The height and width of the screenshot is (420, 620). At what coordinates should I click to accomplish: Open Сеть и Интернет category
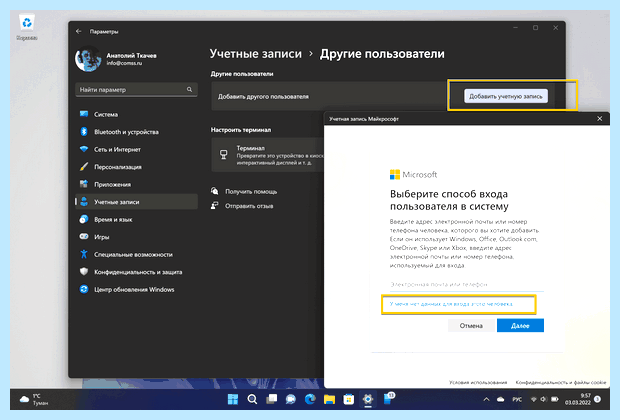coord(136,149)
